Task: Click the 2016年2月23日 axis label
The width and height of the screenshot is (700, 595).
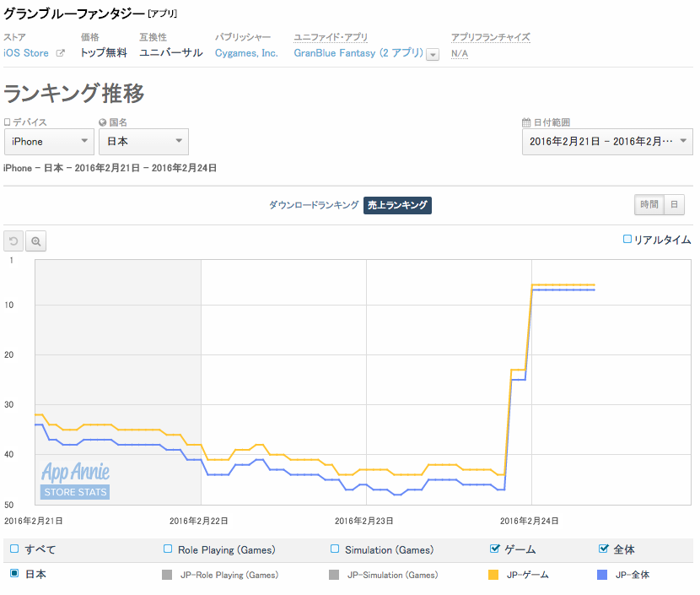Action: [363, 521]
